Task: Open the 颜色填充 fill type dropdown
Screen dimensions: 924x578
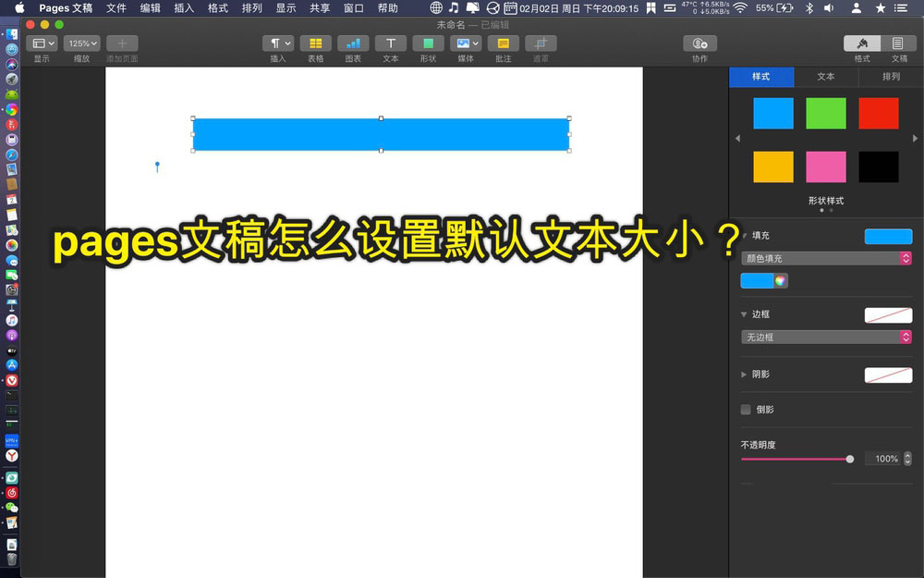Action: point(825,258)
